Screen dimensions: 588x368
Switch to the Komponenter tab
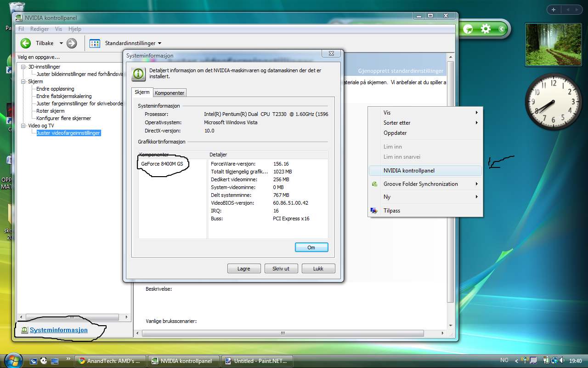[170, 93]
